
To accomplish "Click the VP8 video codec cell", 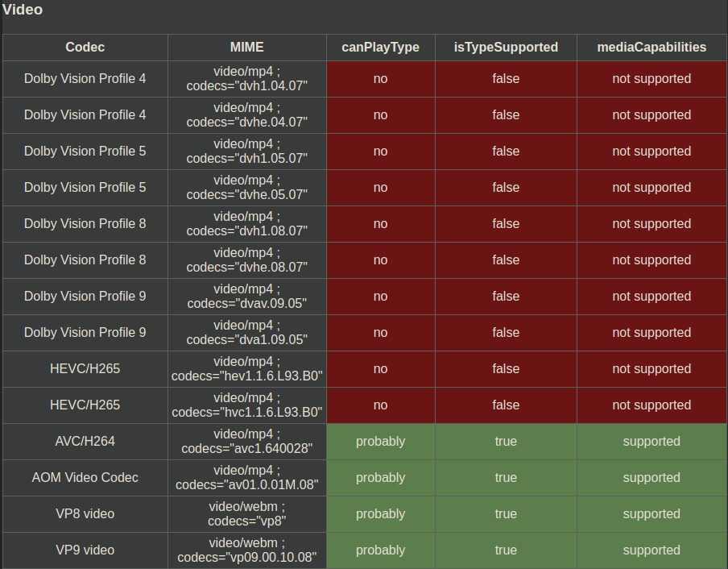I will tap(85, 513).
